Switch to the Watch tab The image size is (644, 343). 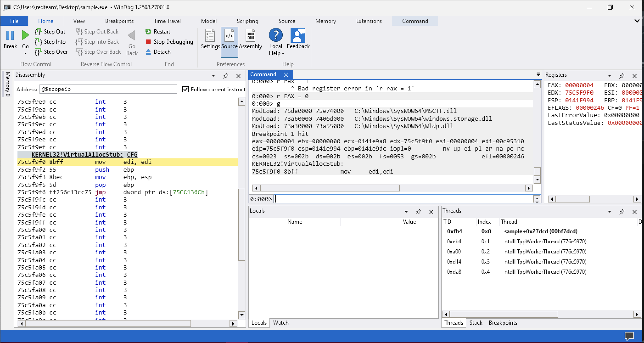(280, 323)
